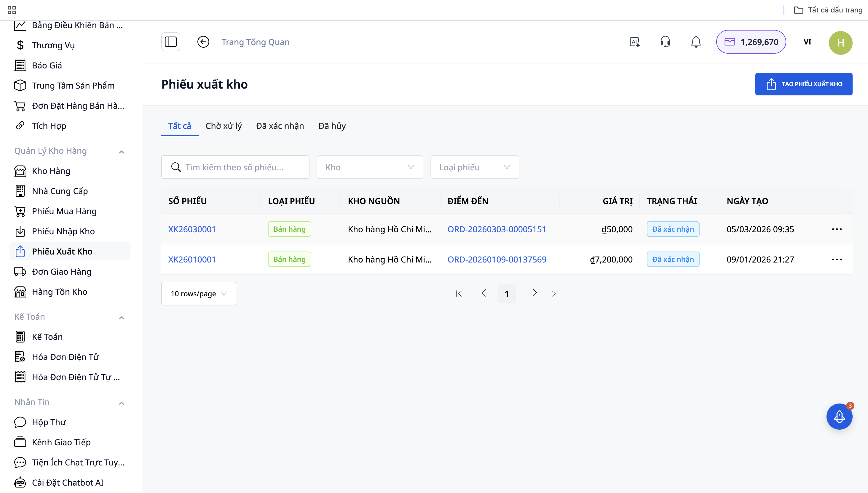Screen dimensions: 868x493
Task: Collapse the sidebar with the panel icon
Action: tap(170, 41)
